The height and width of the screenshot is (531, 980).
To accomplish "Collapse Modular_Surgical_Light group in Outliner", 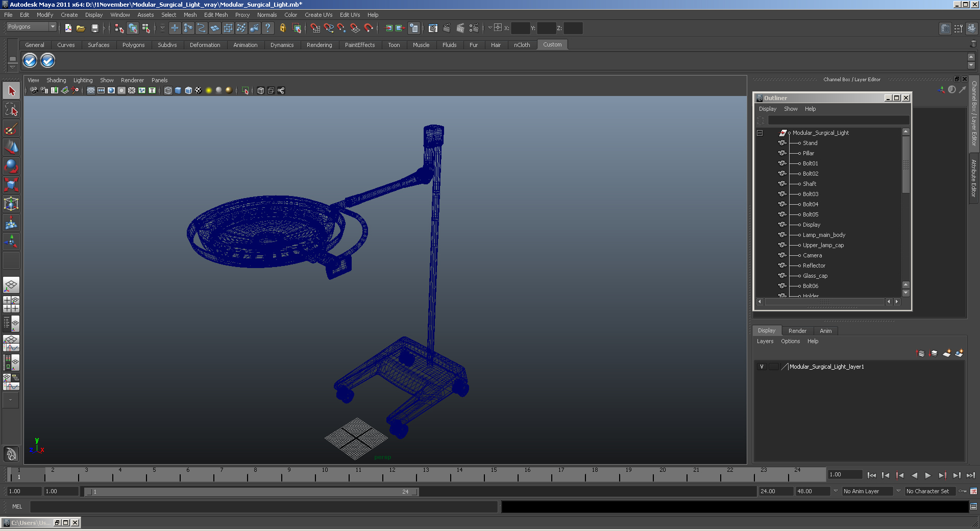I will point(759,133).
